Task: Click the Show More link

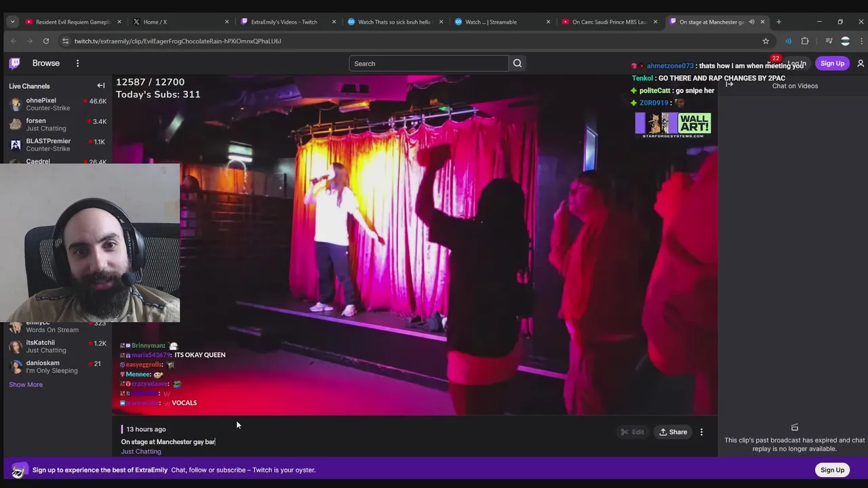Action: click(26, 384)
